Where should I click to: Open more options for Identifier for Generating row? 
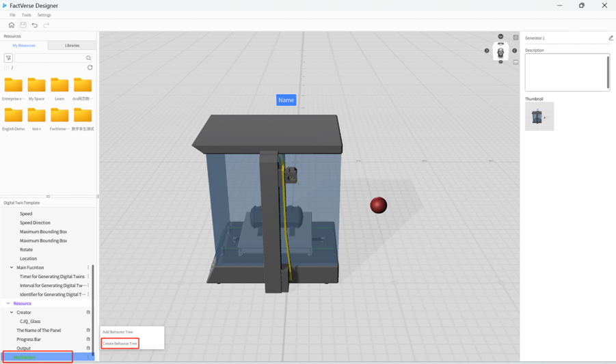(x=88, y=294)
